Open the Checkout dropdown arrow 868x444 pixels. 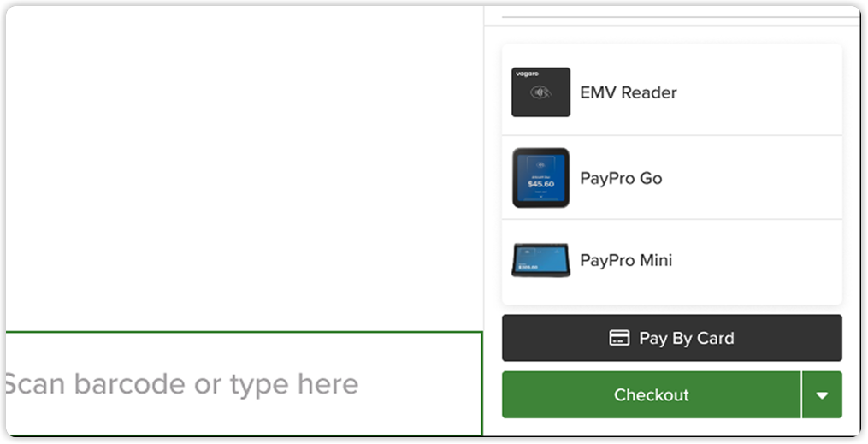pyautogui.click(x=822, y=394)
